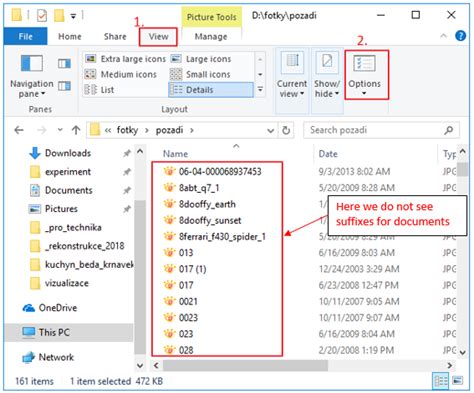Viewport: 474px width, 393px height.
Task: Switch to details view in status bar
Action: coord(441,381)
